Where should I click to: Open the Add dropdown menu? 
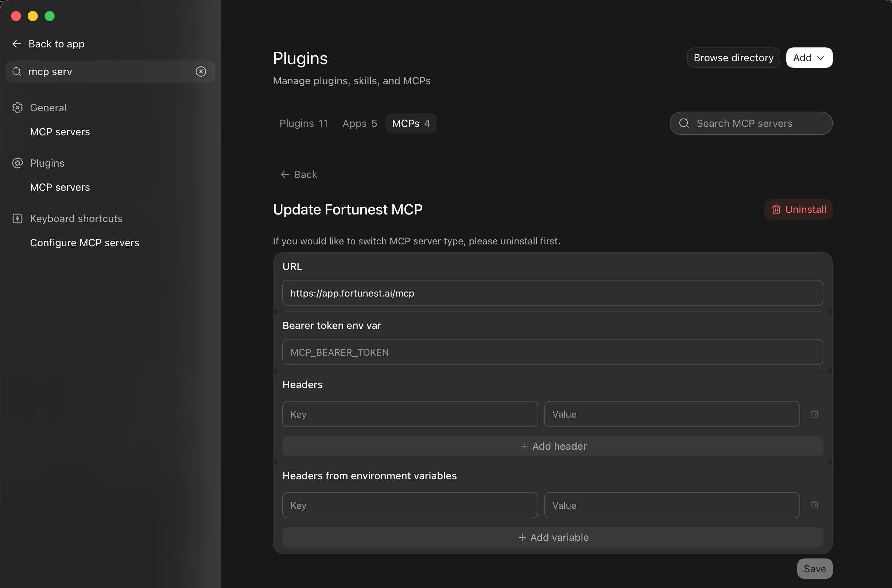point(809,58)
